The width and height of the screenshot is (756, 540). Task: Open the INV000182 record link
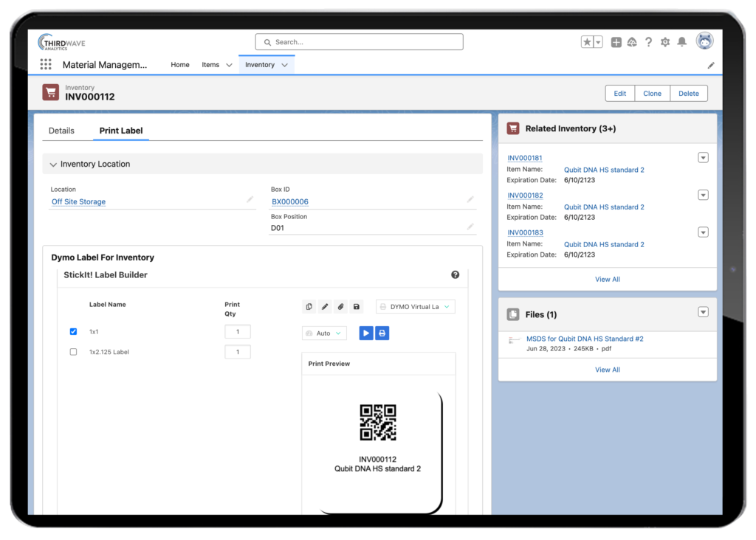click(x=525, y=195)
